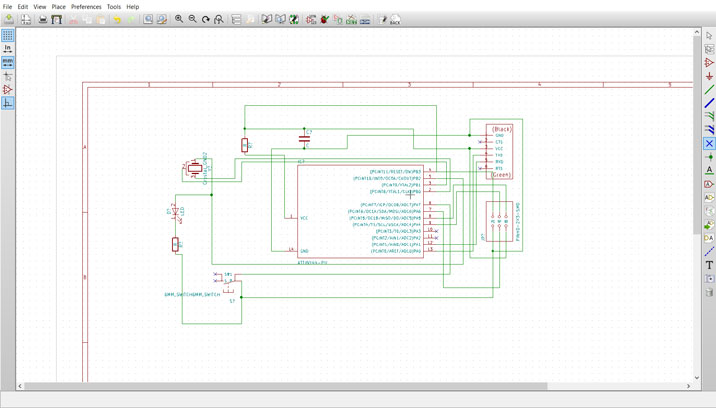Select the Place global label tool
This screenshot has height=408, width=716.
[x=709, y=184]
